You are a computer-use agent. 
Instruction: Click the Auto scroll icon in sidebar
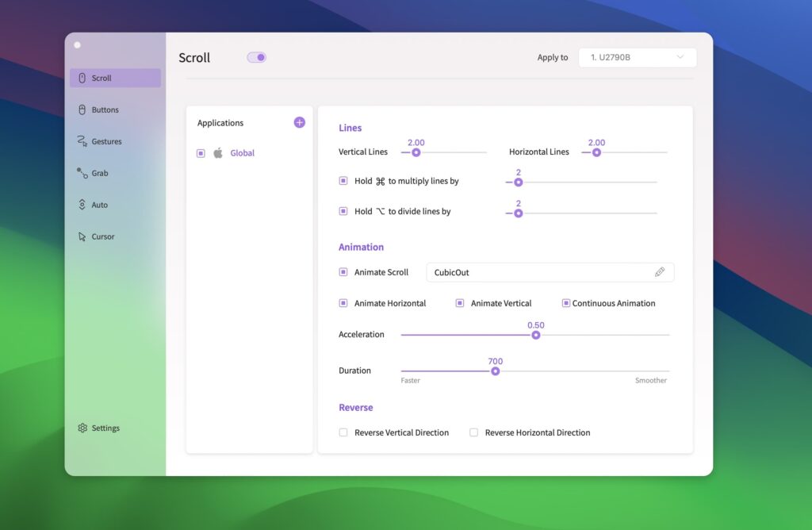(x=82, y=205)
